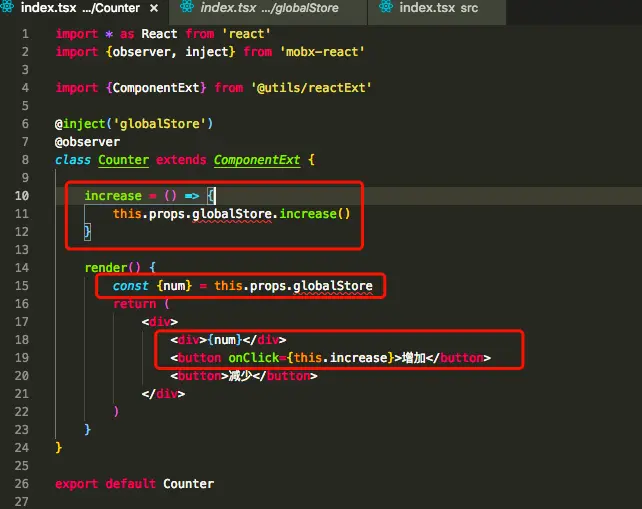Click the opening <div> tag on line 17
This screenshot has height=509, width=642.
coord(160,322)
